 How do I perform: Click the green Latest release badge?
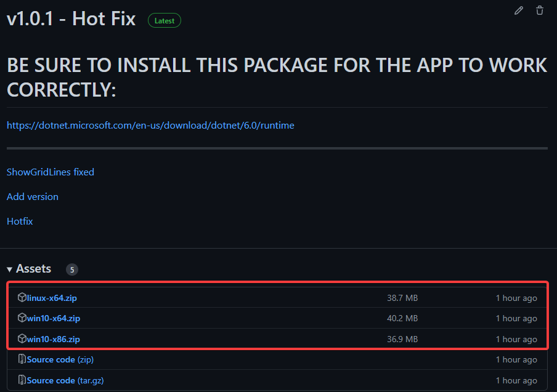(165, 20)
